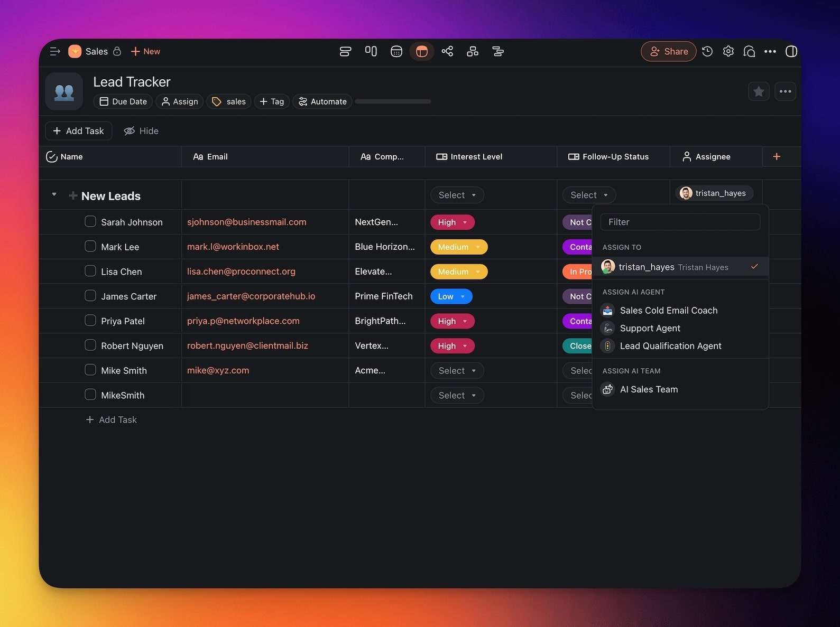The width and height of the screenshot is (840, 627).
Task: Click the plus icon to add column
Action: 777,156
